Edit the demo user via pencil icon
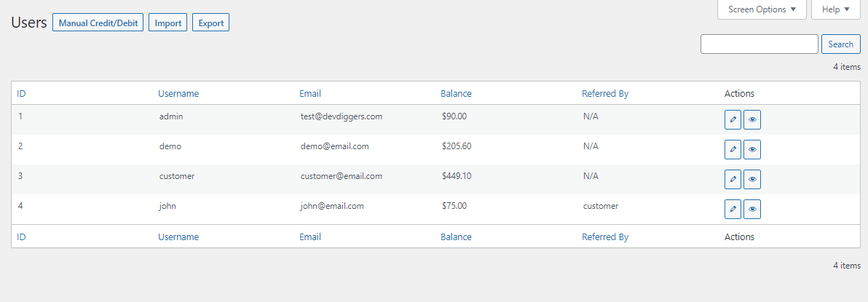 (733, 149)
